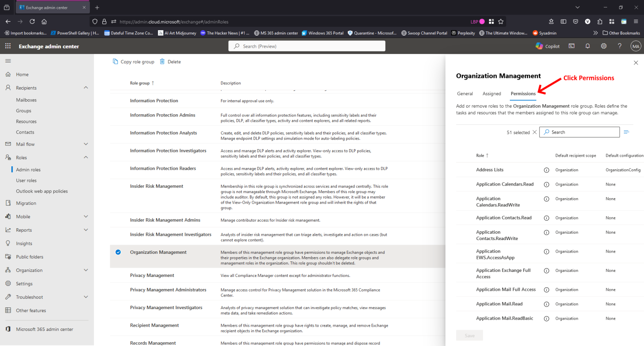This screenshot has width=644, height=346.
Task: Open Admin roles in the sidebar
Action: (x=28, y=170)
